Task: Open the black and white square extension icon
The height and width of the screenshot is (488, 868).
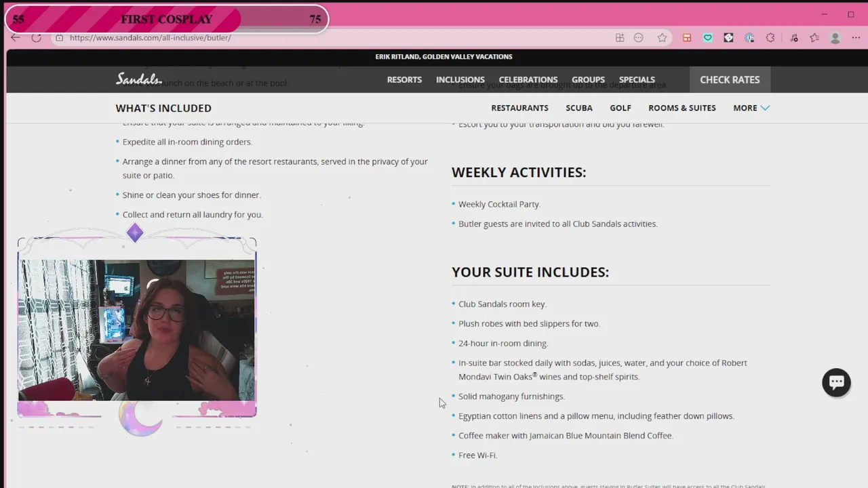Action: 729,38
